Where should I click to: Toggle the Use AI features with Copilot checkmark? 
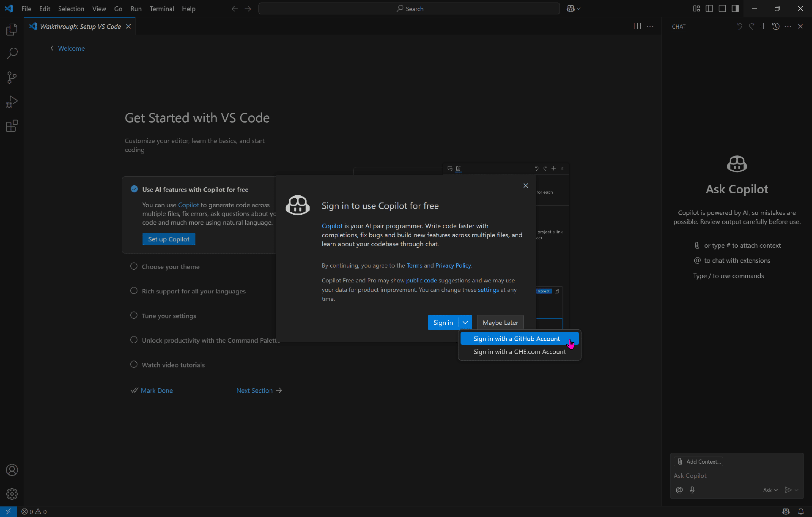[x=134, y=189]
